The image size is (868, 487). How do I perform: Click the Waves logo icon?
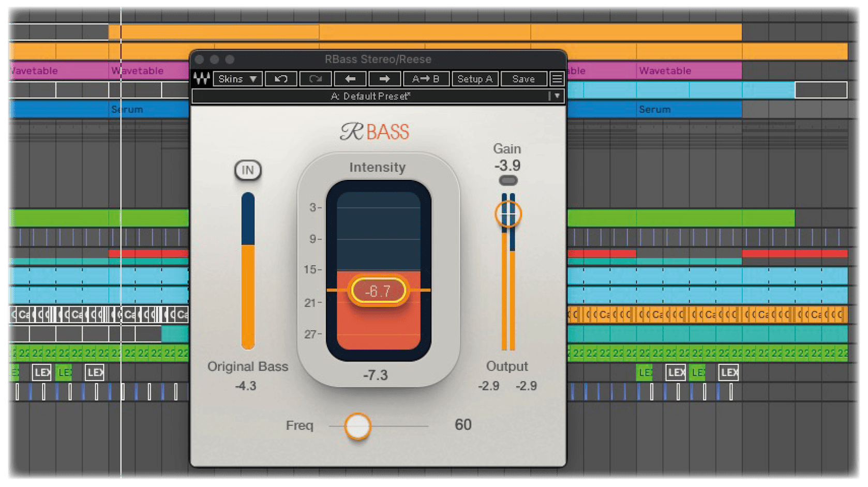coord(202,79)
